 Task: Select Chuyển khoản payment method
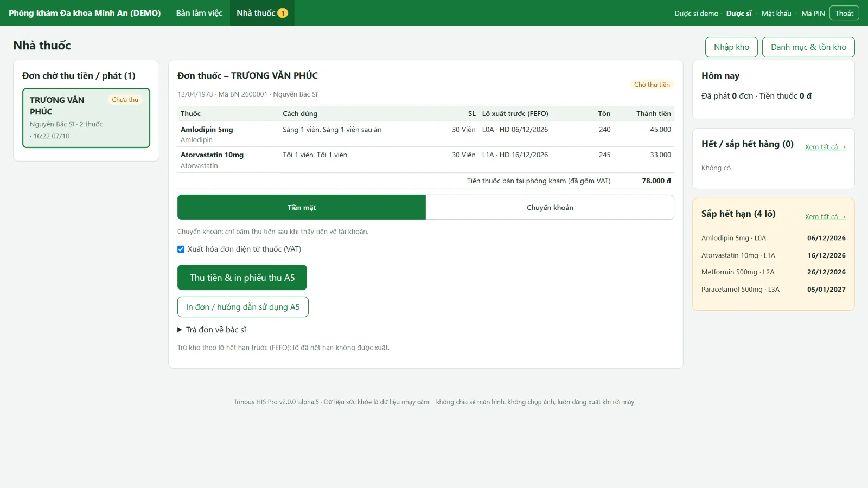click(550, 207)
